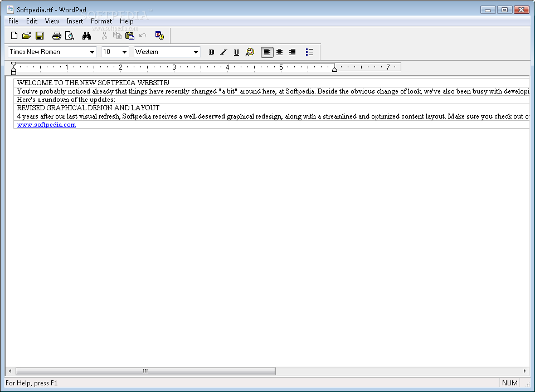Insert Date and Time icon
Image resolution: width=535 pixels, height=392 pixels.
[159, 36]
